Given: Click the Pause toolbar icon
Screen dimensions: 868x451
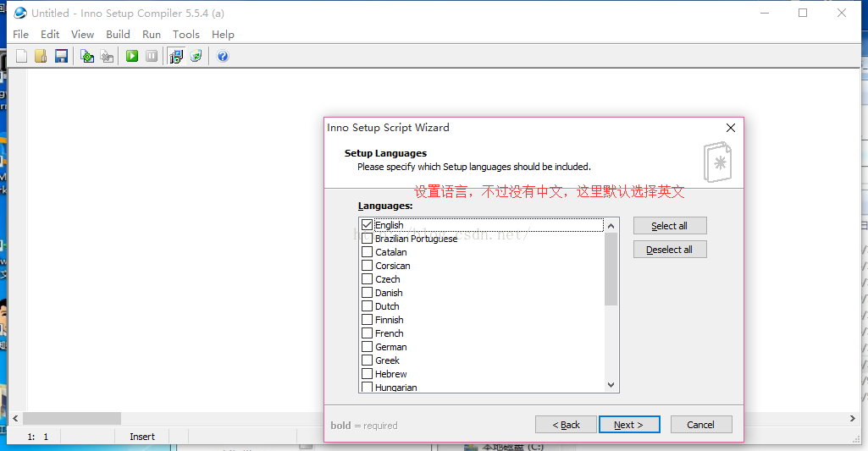Looking at the screenshot, I should tap(152, 56).
